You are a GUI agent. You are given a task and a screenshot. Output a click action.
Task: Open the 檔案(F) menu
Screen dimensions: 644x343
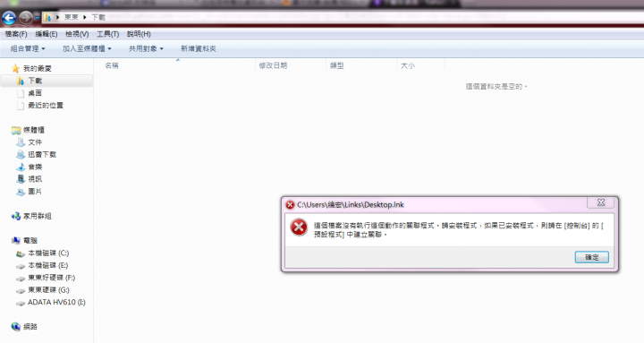(16, 34)
